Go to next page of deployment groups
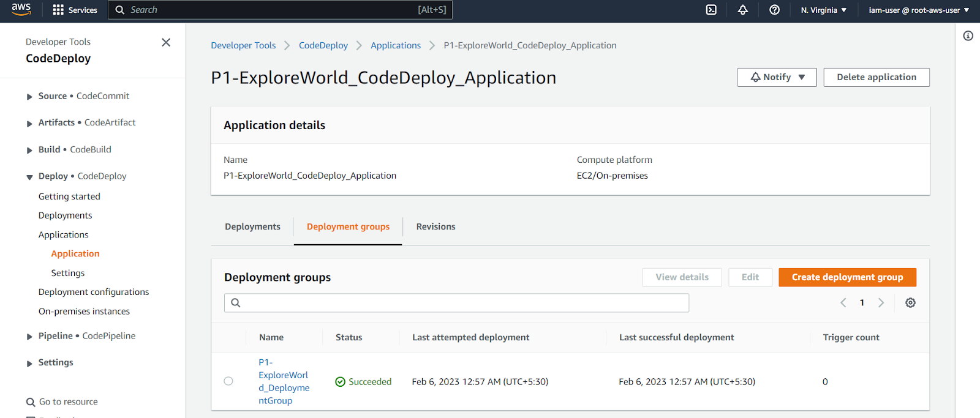The height and width of the screenshot is (418, 980). [x=881, y=303]
